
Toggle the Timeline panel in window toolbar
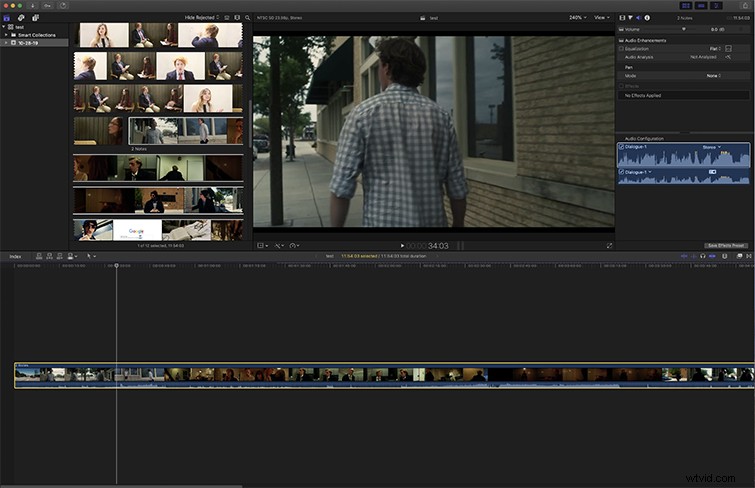click(x=701, y=6)
